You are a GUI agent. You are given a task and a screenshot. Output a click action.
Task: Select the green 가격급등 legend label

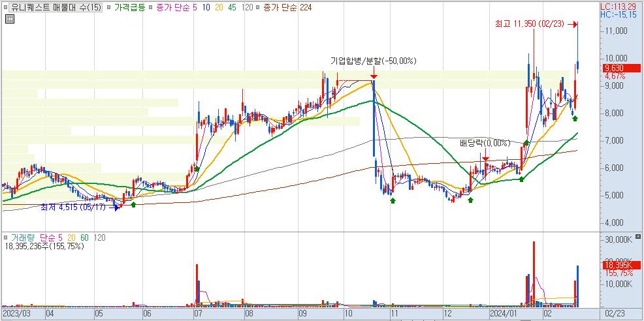click(130, 7)
